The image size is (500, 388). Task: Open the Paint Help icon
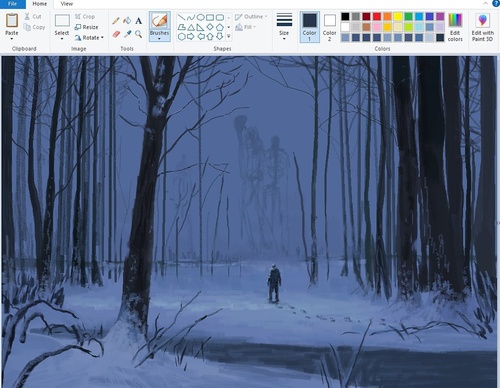coord(496,3)
